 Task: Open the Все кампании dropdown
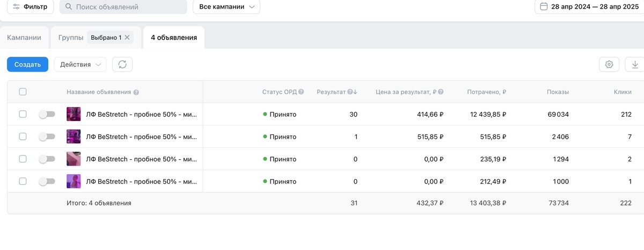pos(226,7)
